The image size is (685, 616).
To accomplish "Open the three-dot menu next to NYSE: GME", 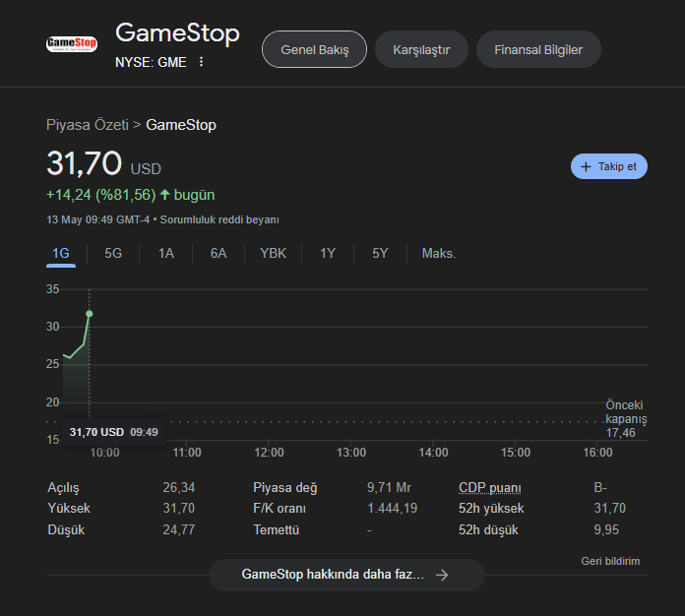I will tap(201, 62).
